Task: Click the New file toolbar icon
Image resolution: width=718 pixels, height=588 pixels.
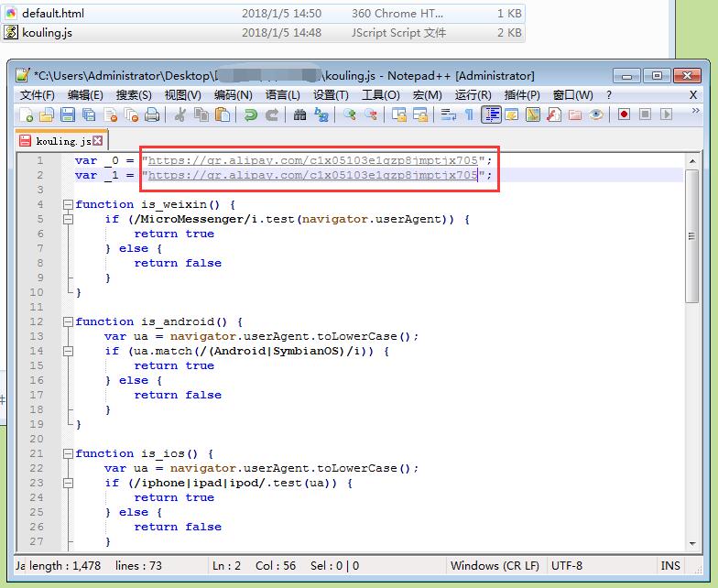Action: coord(26,114)
